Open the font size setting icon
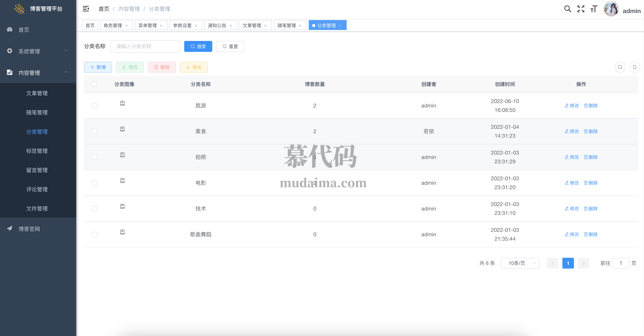 (594, 9)
